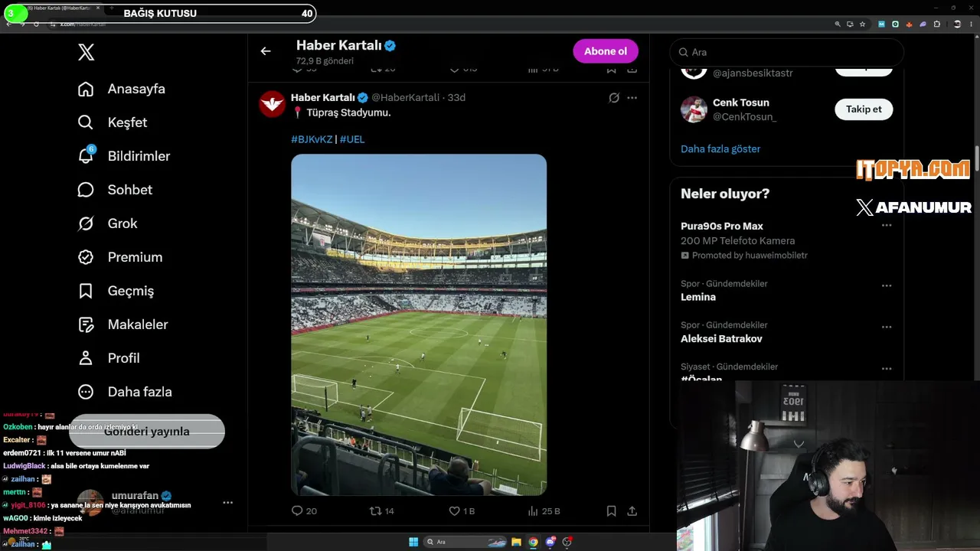Open Discord from the taskbar
The height and width of the screenshot is (551, 980).
pos(550,542)
